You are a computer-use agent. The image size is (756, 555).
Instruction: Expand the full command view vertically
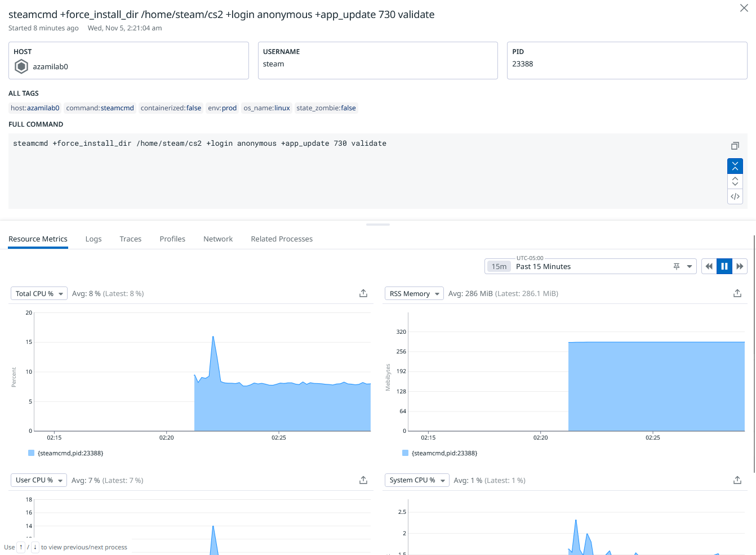point(735,181)
